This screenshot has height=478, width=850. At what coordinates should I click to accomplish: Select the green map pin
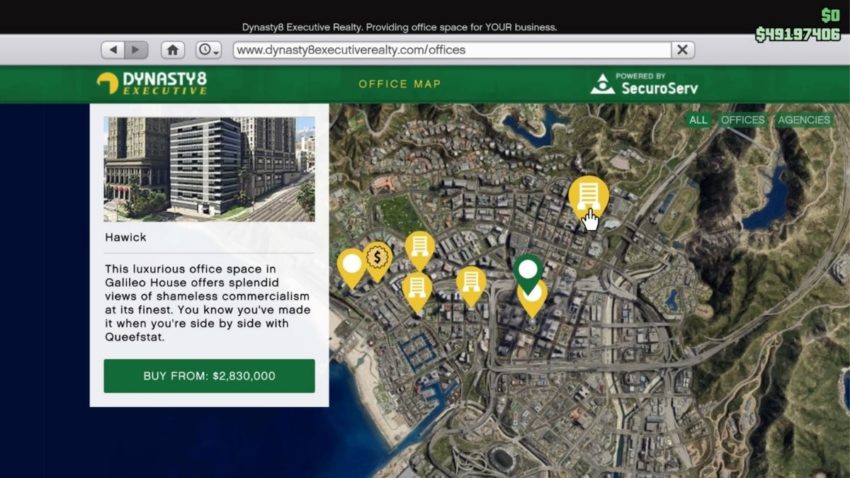[528, 271]
